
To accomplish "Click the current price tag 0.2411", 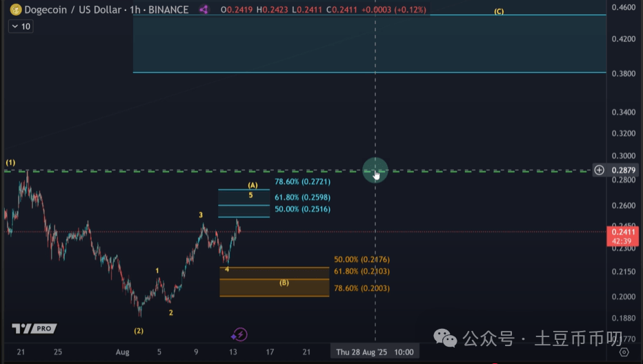I will click(622, 236).
